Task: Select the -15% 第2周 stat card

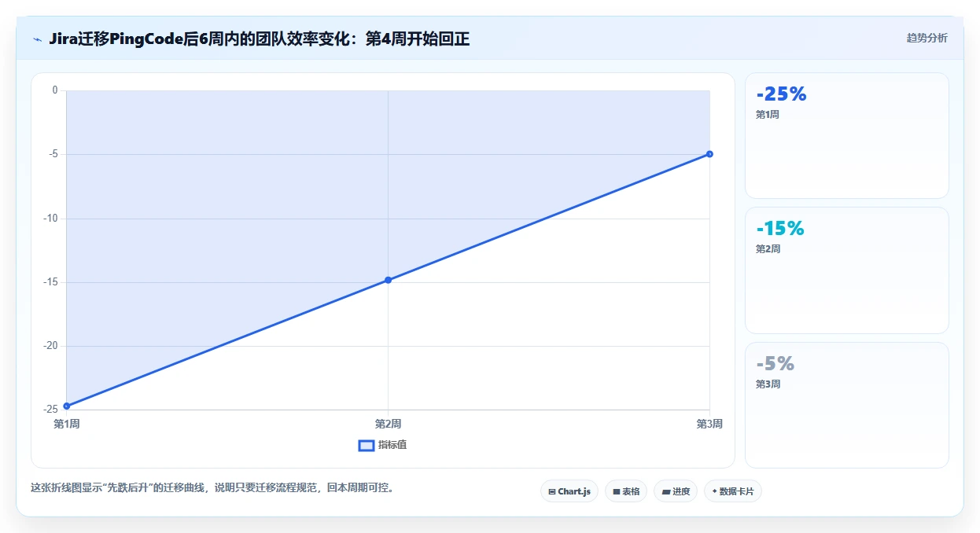Action: 847,270
